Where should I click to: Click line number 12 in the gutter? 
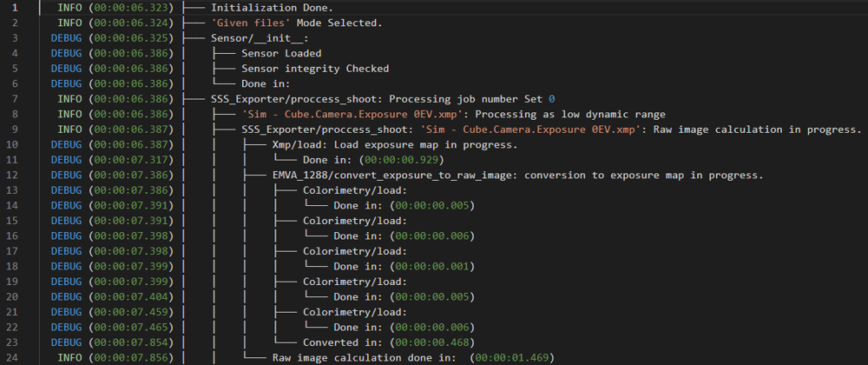[x=13, y=175]
